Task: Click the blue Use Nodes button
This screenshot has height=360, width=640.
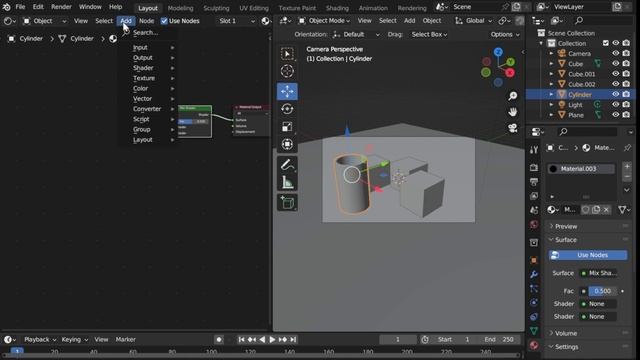Action: click(588, 255)
